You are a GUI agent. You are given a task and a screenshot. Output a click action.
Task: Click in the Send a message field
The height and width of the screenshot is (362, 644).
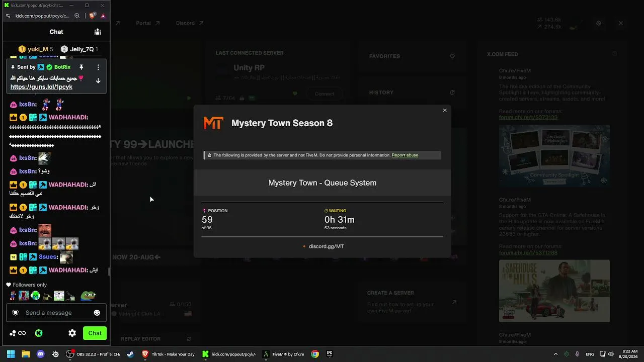tap(56, 313)
